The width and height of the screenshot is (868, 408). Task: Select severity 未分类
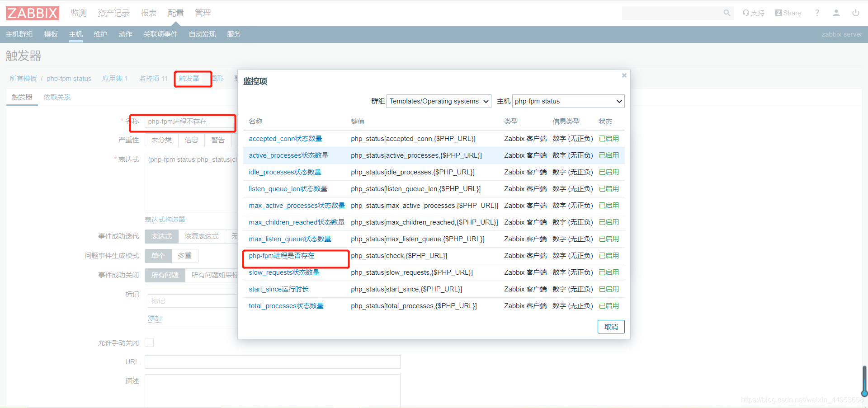point(161,140)
